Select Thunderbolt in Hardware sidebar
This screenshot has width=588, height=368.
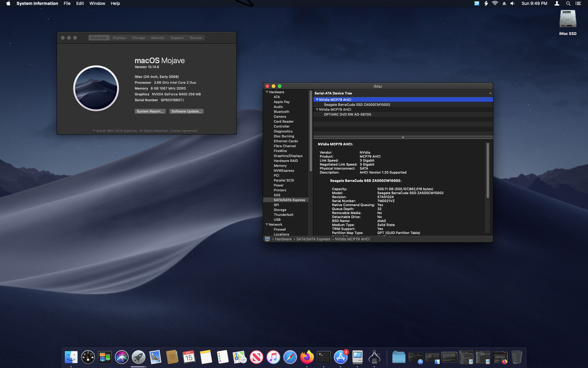[x=283, y=215]
